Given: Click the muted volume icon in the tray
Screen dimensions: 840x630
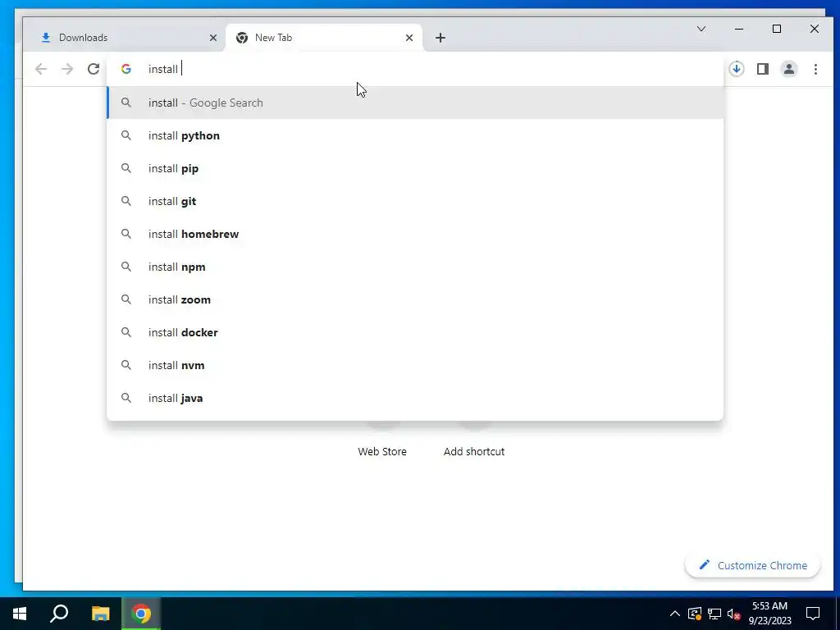Looking at the screenshot, I should (733, 614).
